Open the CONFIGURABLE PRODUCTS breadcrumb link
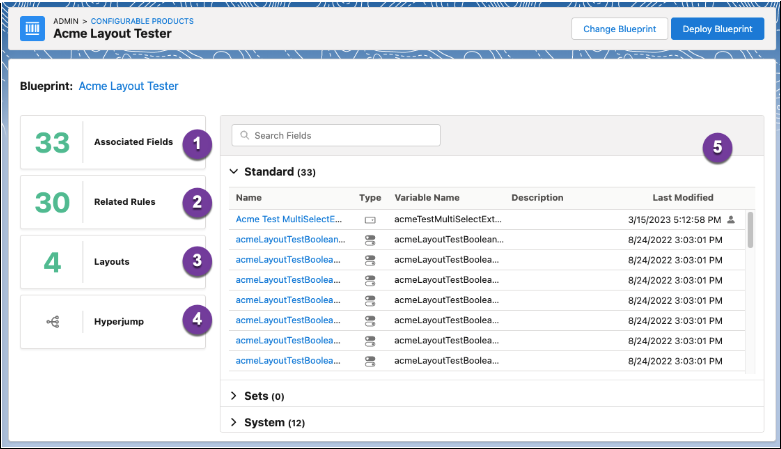 tap(142, 21)
